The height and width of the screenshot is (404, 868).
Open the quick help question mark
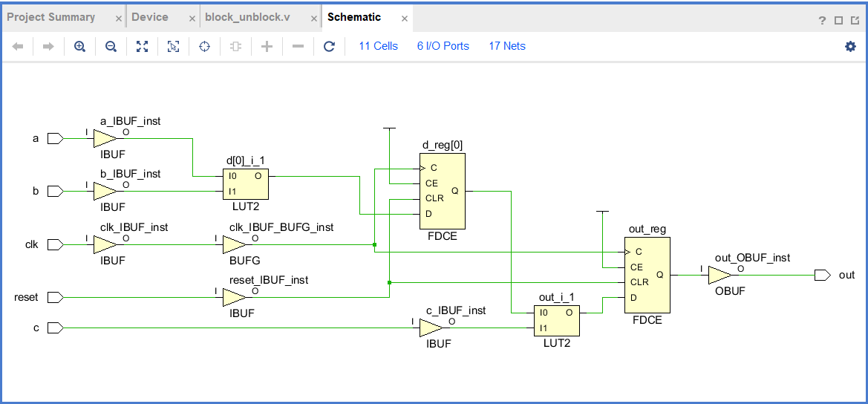pos(823,21)
